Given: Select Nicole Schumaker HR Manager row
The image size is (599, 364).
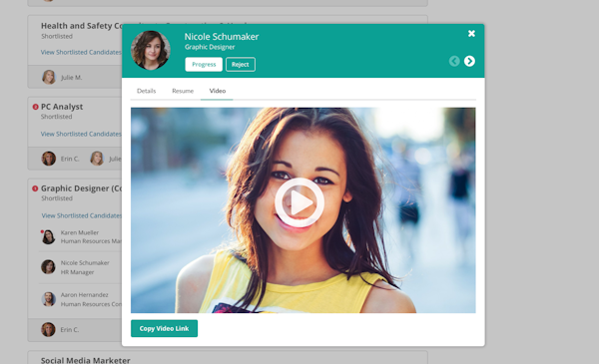Looking at the screenshot, I should click(x=81, y=267).
